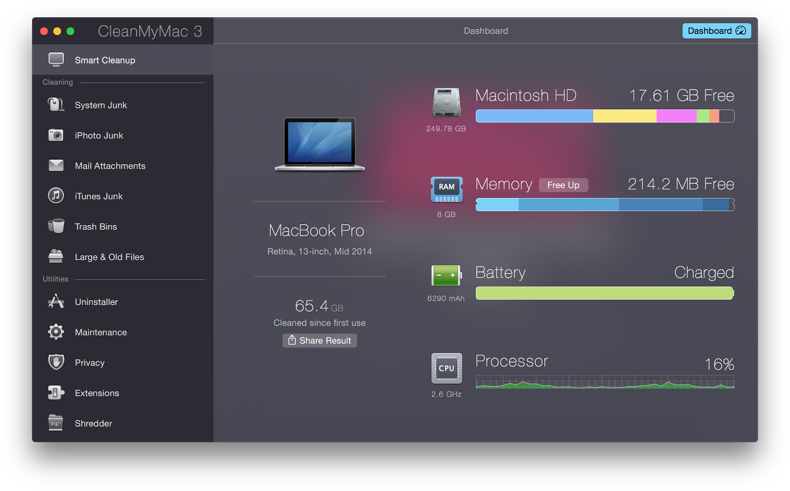This screenshot has width=790, height=491.
Task: Click the RAM memory chip icon
Action: 446,189
